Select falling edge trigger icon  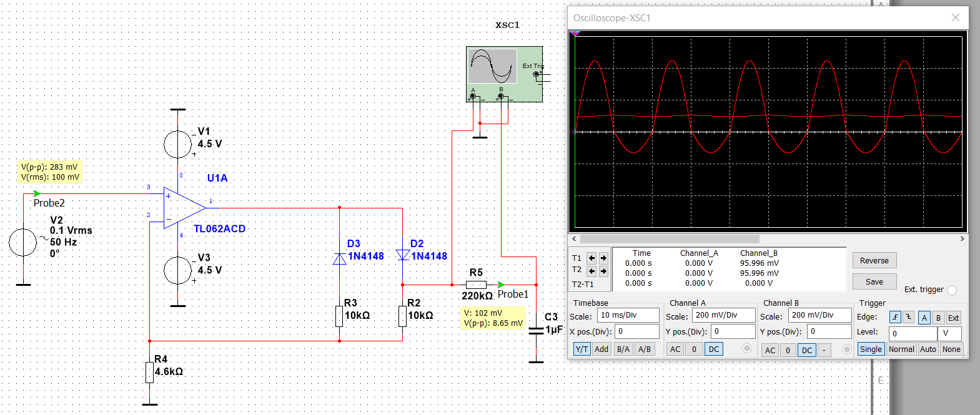[x=908, y=317]
